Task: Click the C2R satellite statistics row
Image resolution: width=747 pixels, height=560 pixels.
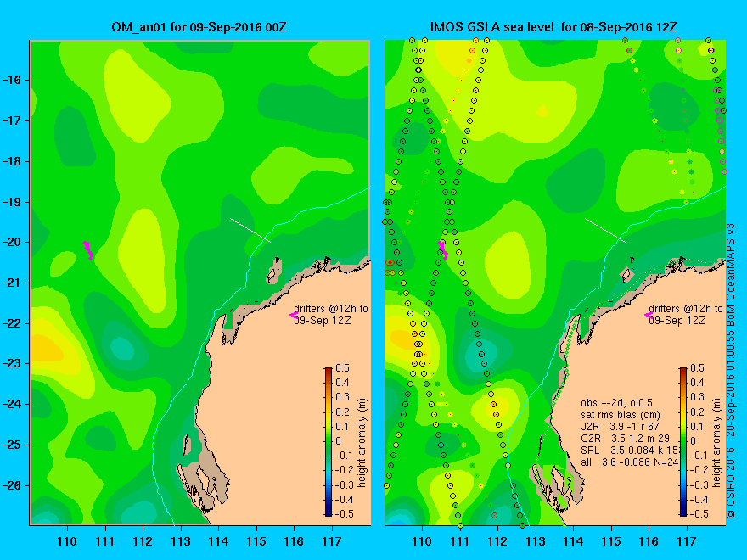Action: point(625,438)
